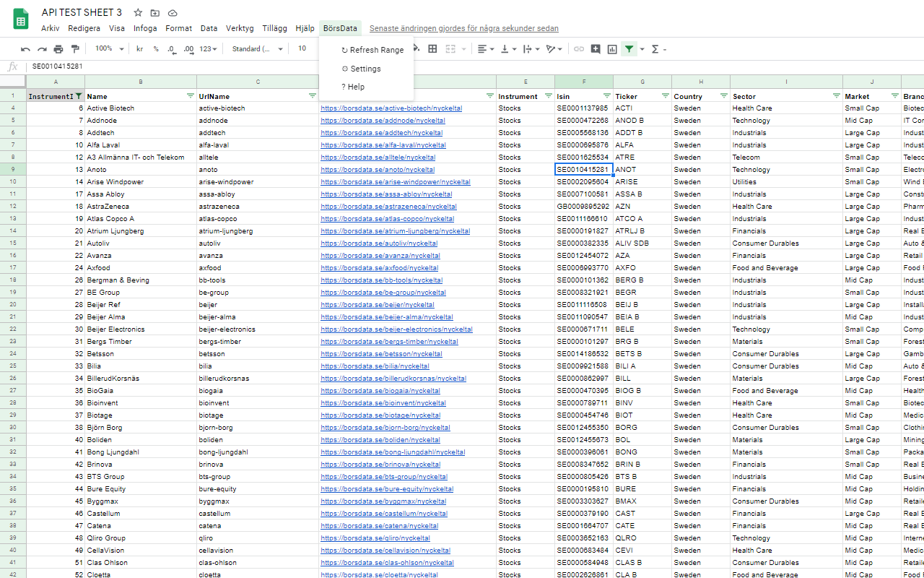This screenshot has width=924, height=578.
Task: Open the borsdata.se active-biotech link
Action: (391, 108)
